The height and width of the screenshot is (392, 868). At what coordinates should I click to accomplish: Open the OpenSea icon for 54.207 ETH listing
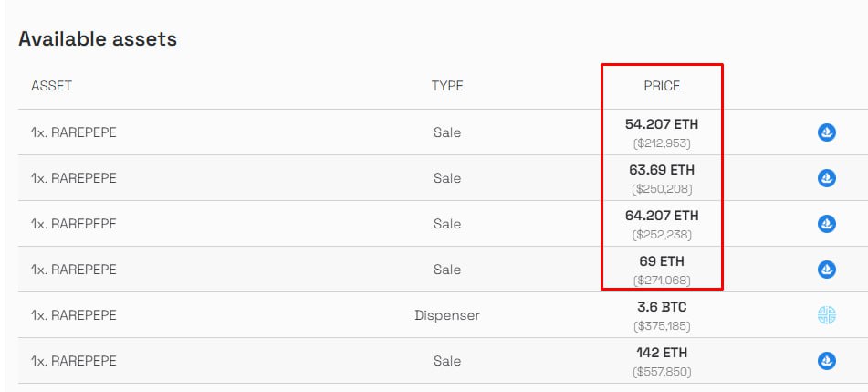click(827, 132)
